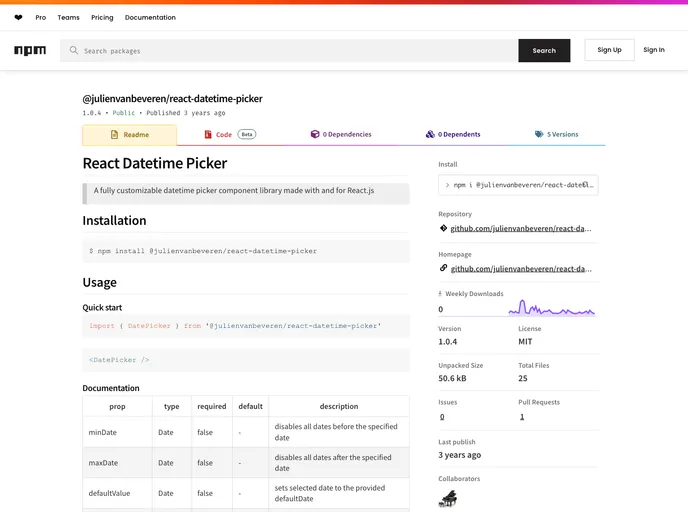Click the npm i install command box
688x512 pixels.
(518, 185)
